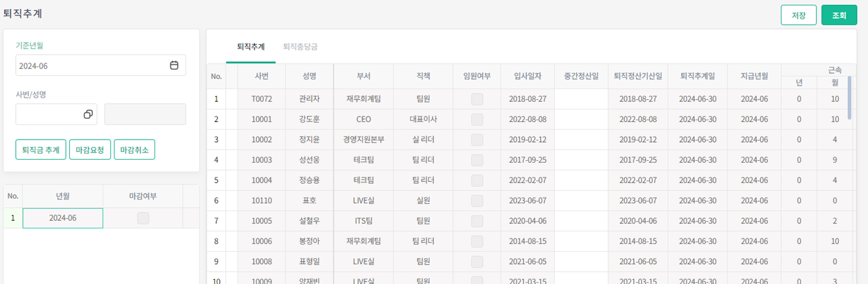This screenshot has height=284, width=868.
Task: Select employee number 10006 cell
Action: pyautogui.click(x=262, y=242)
